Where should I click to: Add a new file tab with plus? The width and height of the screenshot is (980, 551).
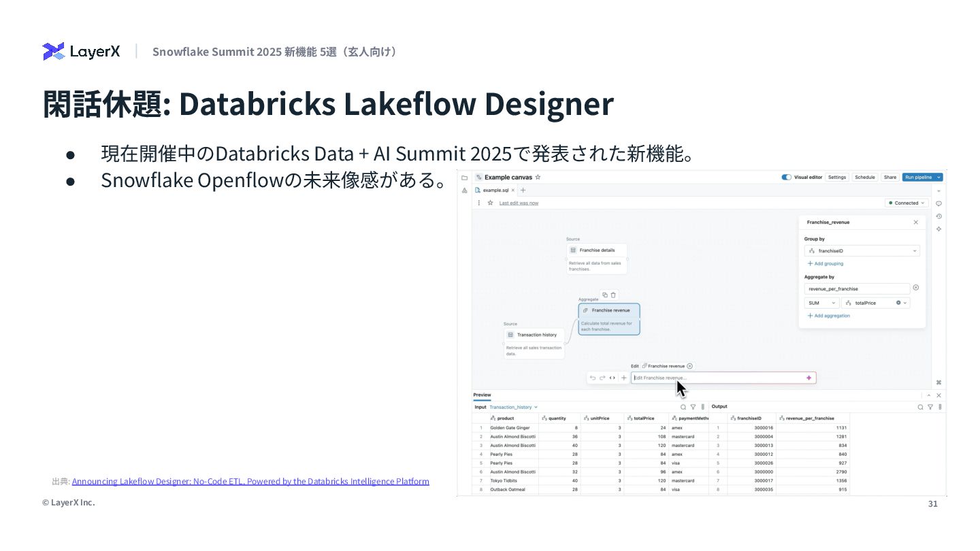(523, 190)
